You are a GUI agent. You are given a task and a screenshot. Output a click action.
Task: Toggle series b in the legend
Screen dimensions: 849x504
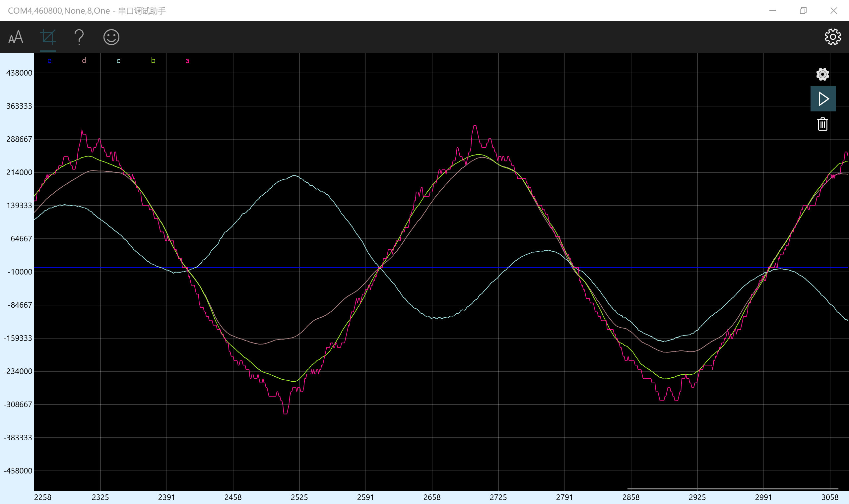(153, 60)
